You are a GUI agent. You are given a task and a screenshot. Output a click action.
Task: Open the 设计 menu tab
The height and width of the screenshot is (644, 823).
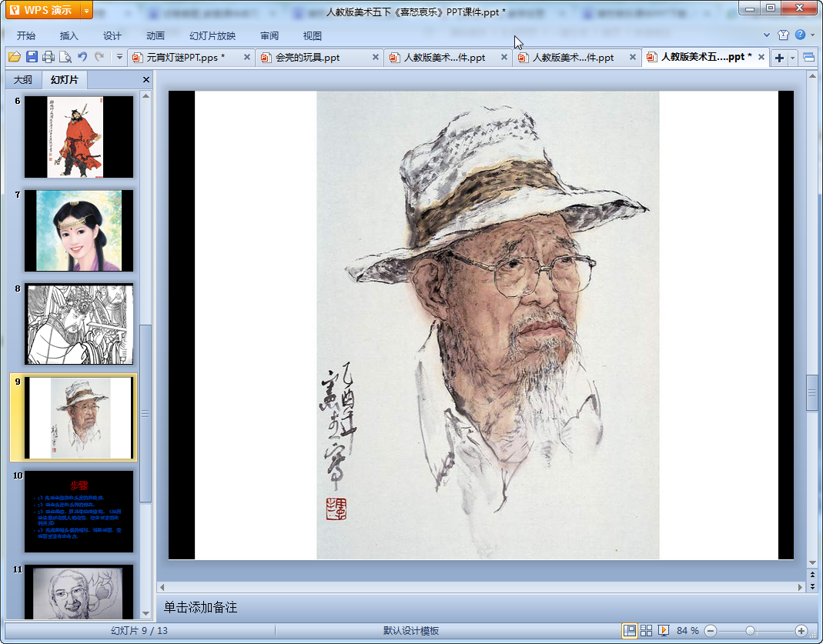tap(112, 35)
